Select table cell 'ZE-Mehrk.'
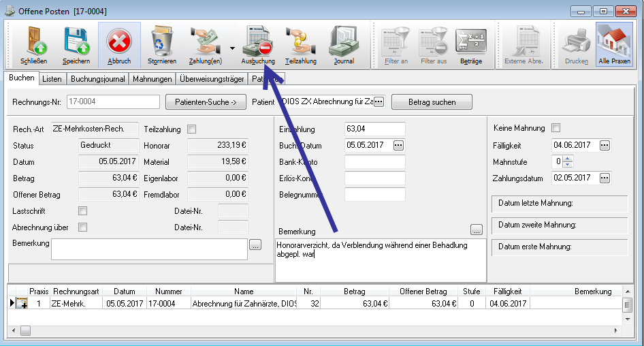Screen dimensions: 644x346 tap(76, 304)
